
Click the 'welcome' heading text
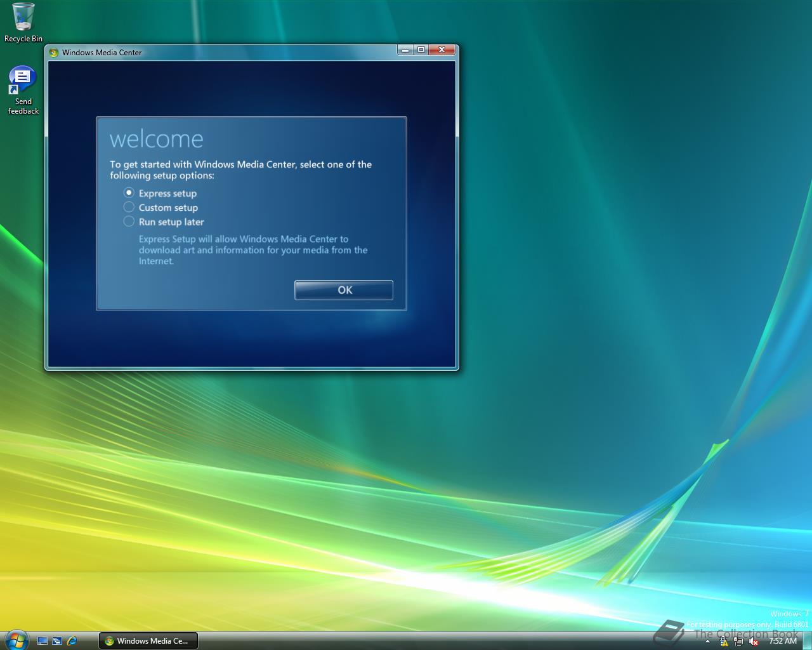tap(157, 139)
